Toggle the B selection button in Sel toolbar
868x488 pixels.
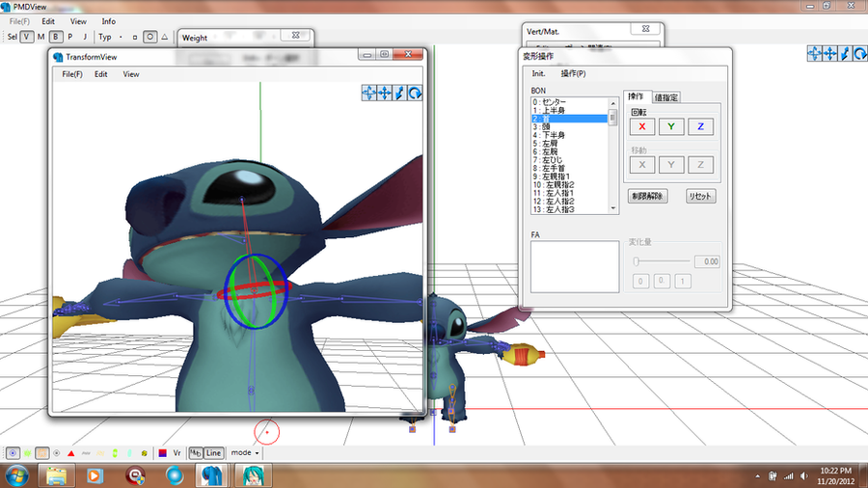point(55,37)
